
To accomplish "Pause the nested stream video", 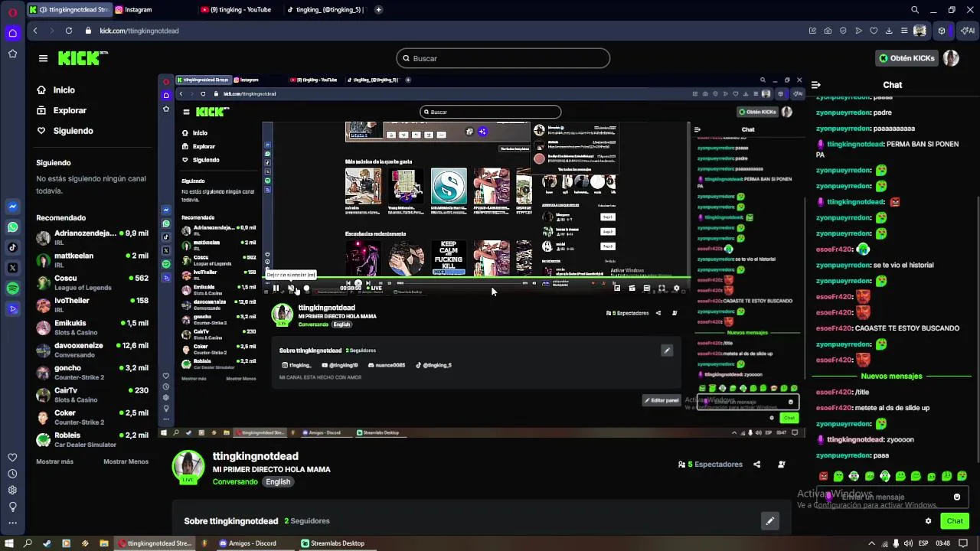I will click(x=276, y=289).
